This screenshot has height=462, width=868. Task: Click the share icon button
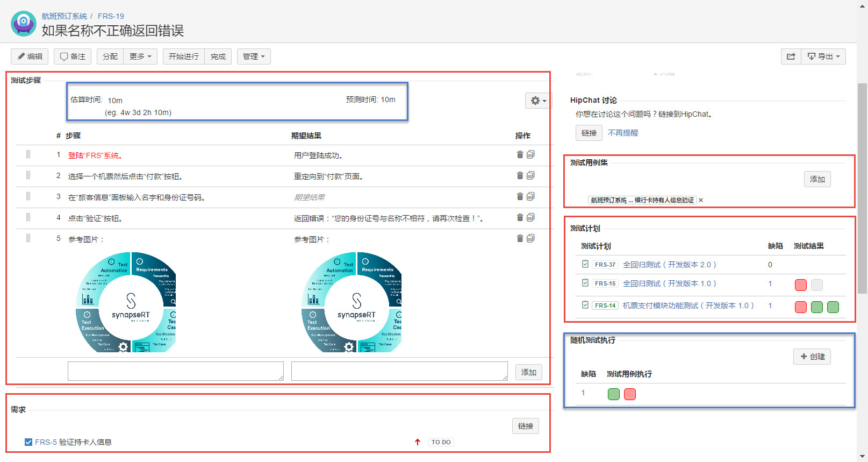click(791, 56)
